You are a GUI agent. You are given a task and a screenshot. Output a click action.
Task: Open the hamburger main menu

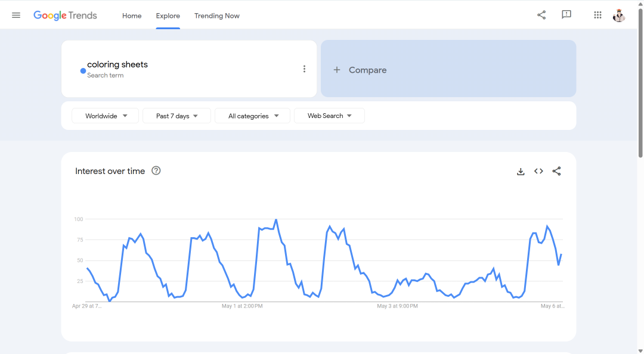coord(16,15)
